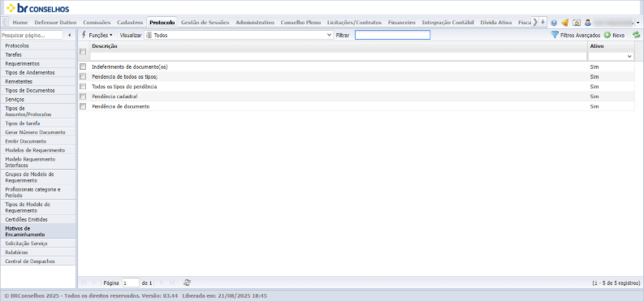
Task: Click the pager refresh icon
Action: pyautogui.click(x=188, y=283)
